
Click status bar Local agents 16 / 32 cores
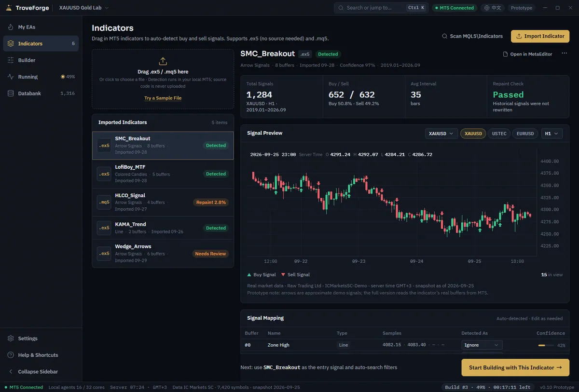[x=77, y=387]
